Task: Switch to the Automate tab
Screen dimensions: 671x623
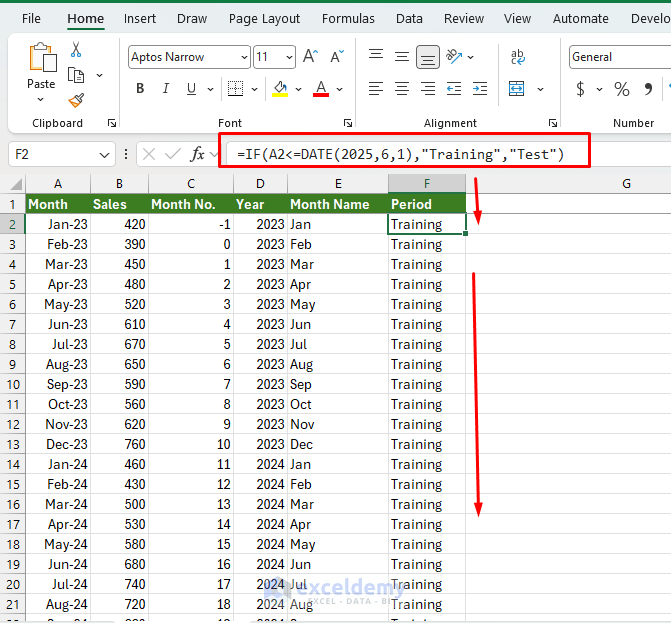Action: (x=580, y=19)
